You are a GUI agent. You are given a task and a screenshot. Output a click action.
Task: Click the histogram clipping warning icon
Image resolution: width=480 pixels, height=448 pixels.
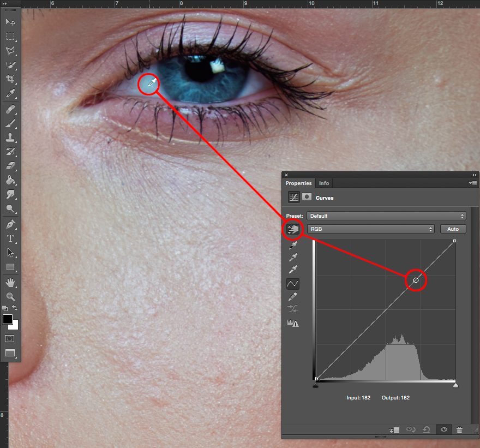click(x=293, y=323)
